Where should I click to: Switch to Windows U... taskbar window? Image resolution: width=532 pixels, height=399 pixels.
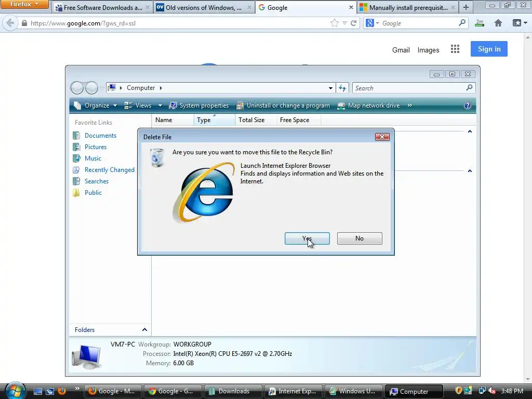(353, 391)
